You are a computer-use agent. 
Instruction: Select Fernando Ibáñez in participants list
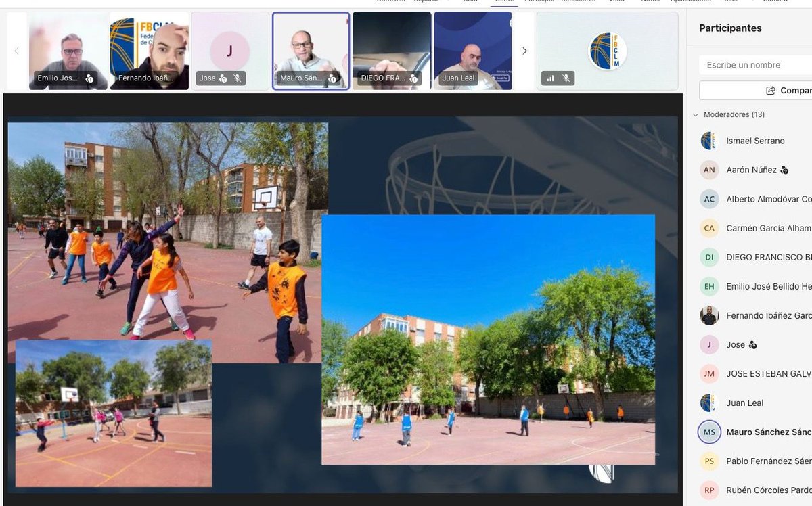(x=755, y=315)
